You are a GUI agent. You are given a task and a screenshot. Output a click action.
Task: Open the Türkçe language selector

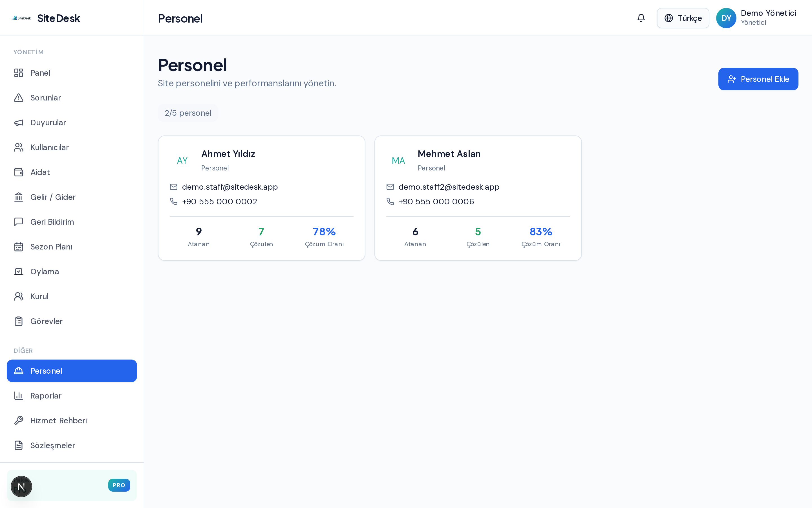tap(683, 18)
